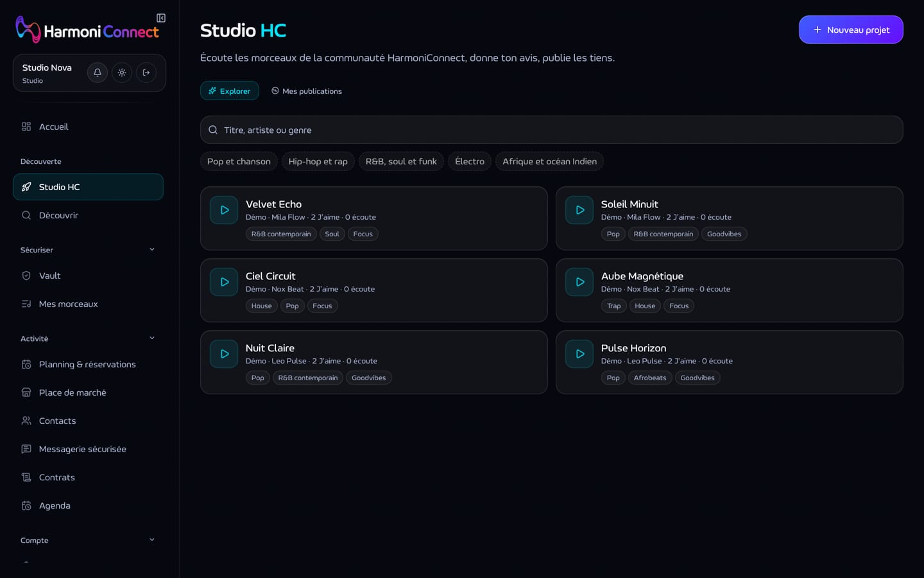
Task: Toggle light/dark theme sun icon
Action: [122, 73]
